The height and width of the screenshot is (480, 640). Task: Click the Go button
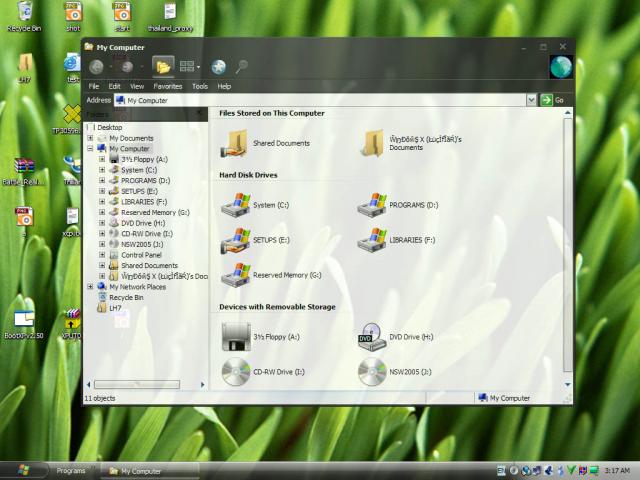552,100
